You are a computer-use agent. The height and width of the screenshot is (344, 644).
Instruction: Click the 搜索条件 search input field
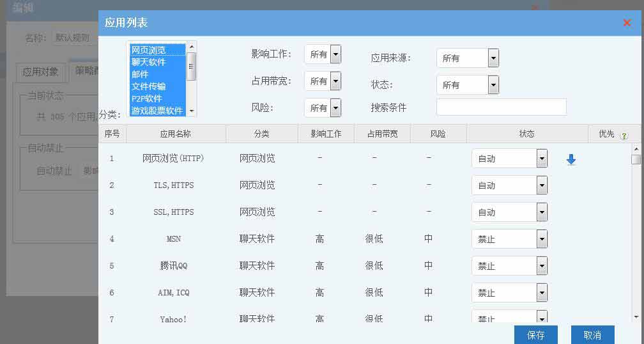[x=501, y=107]
